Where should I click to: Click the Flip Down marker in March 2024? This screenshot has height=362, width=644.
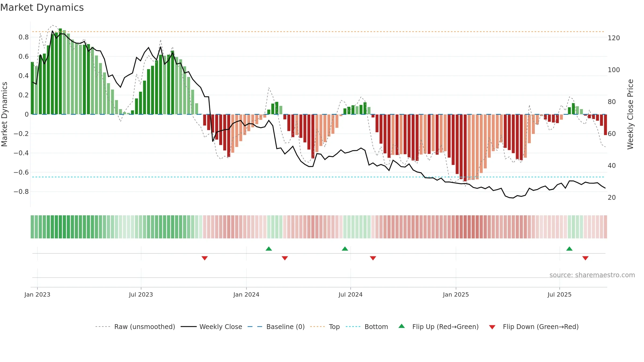pos(285,258)
